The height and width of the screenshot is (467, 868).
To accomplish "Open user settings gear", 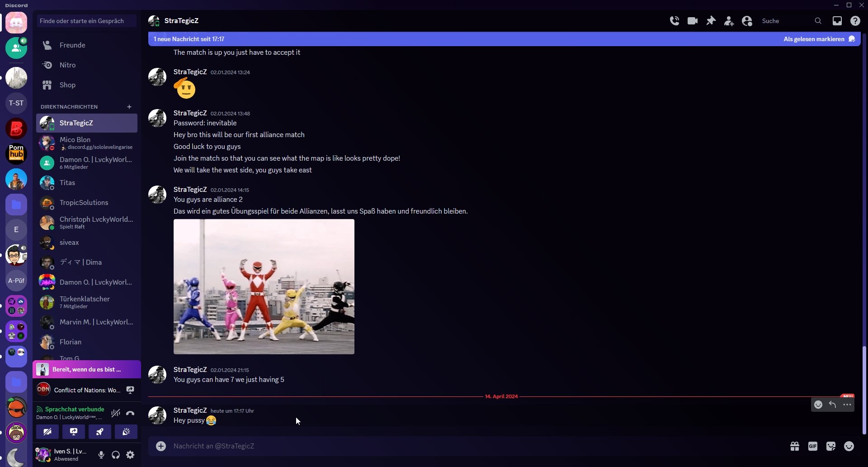I will [x=130, y=455].
